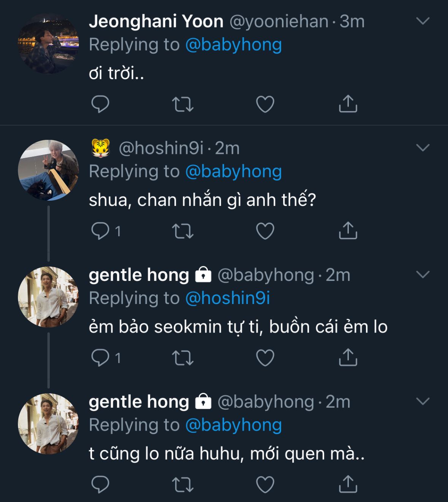
Task: Open @babyhong mention in Jeonghani's reply
Action: (233, 45)
